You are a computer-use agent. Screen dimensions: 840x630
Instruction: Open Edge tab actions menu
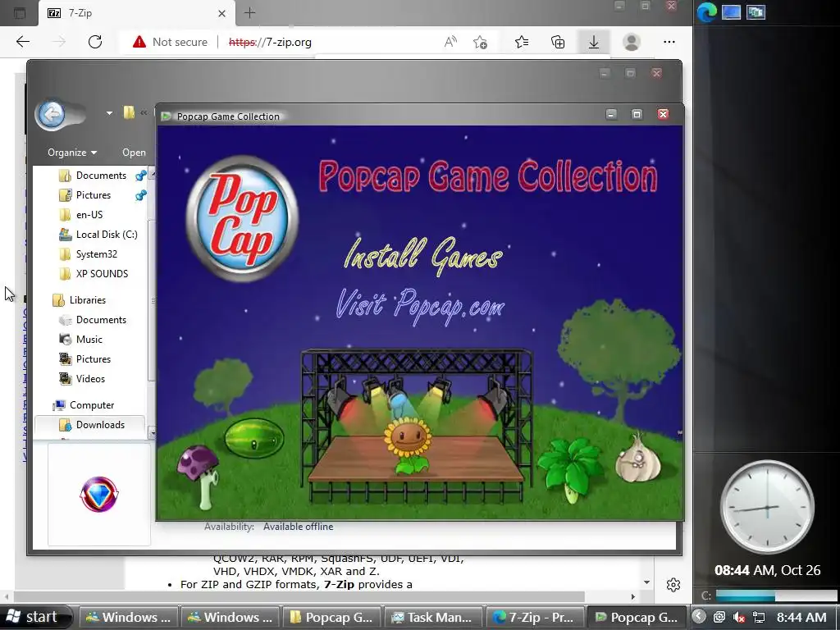point(20,13)
